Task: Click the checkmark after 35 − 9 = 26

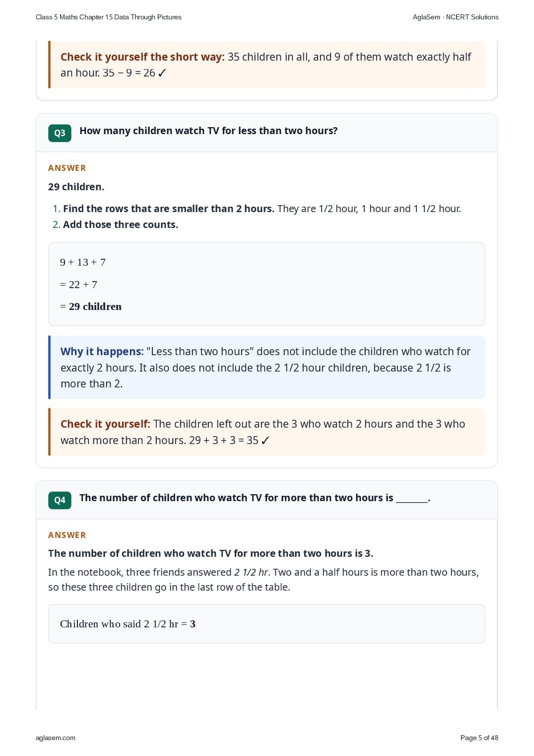Action: [162, 73]
